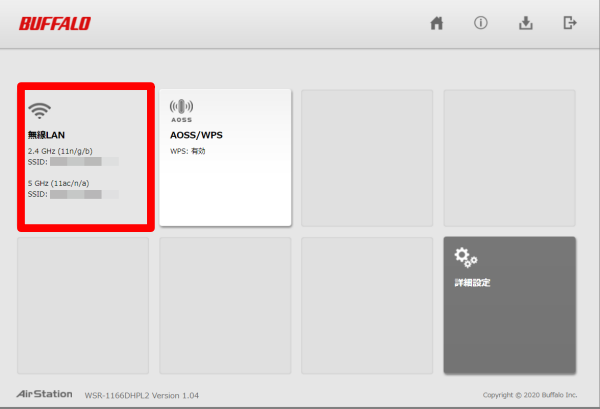Click the 無線LAN title text

46,135
